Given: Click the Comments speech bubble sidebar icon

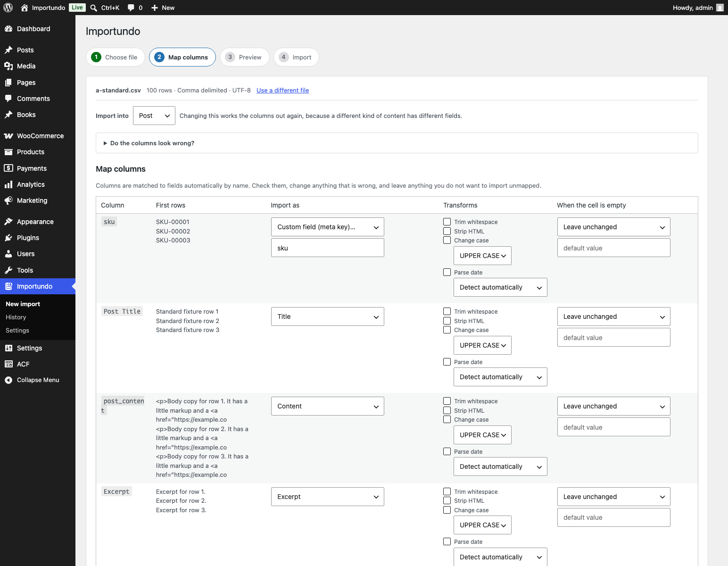Looking at the screenshot, I should click(x=8, y=99).
